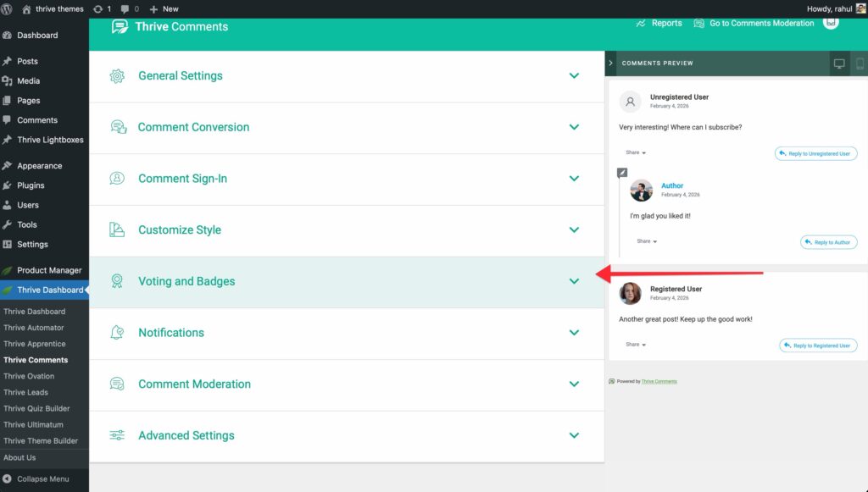Open Plugins in the WordPress sidebar
868x492 pixels.
pos(31,185)
